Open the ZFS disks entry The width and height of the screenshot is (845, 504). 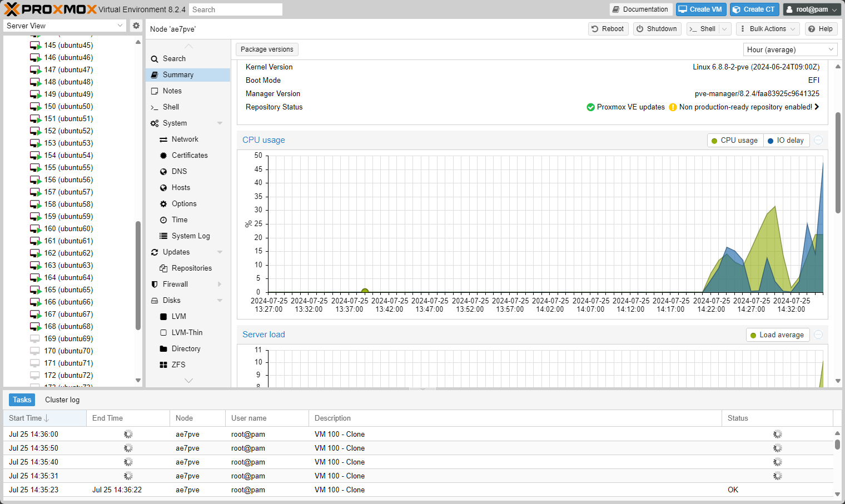(178, 365)
